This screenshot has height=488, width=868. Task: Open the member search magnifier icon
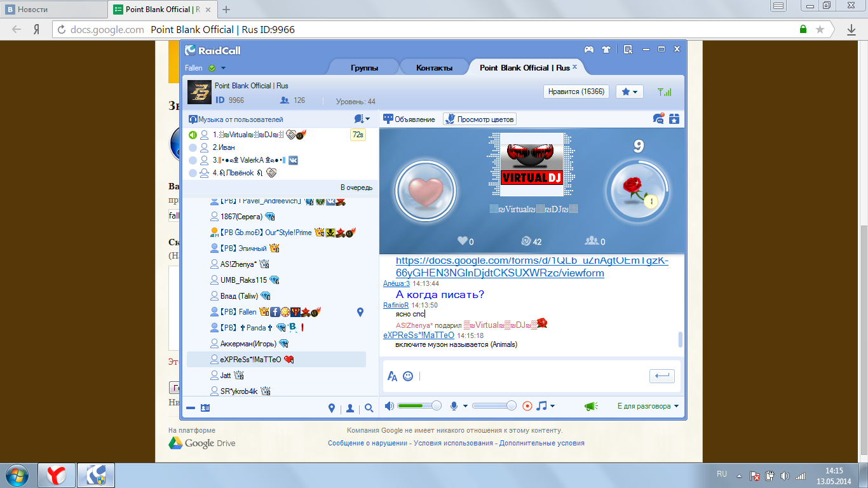tap(369, 408)
